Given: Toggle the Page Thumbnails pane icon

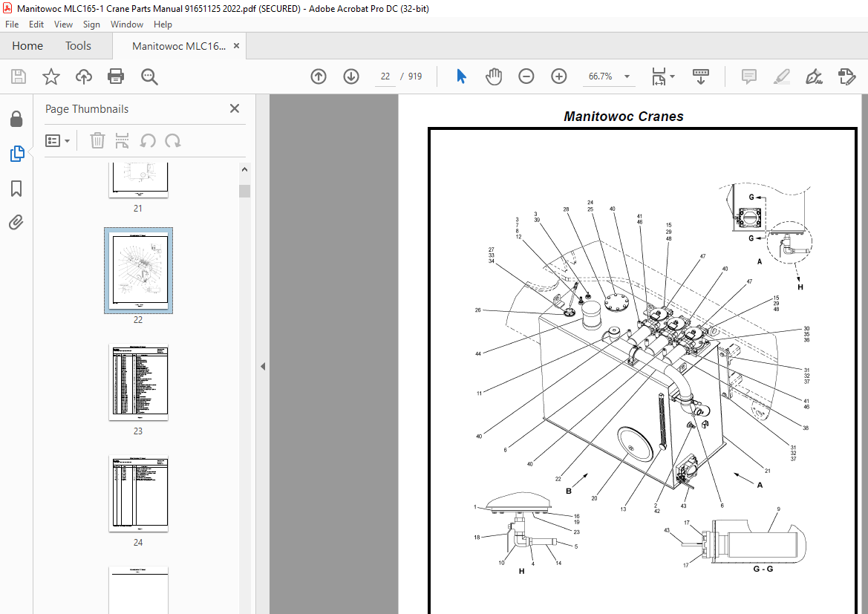Looking at the screenshot, I should tap(16, 154).
